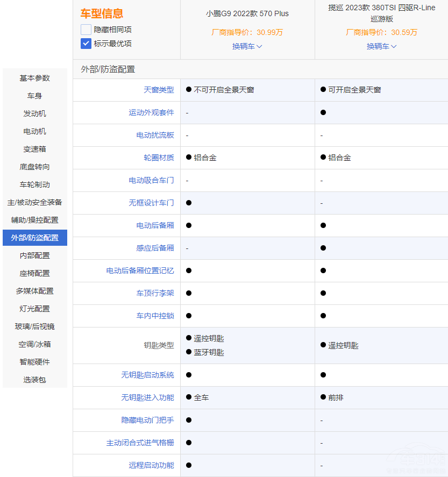Jump to 灯光配置 section
This screenshot has height=477, width=448.
pos(35,309)
